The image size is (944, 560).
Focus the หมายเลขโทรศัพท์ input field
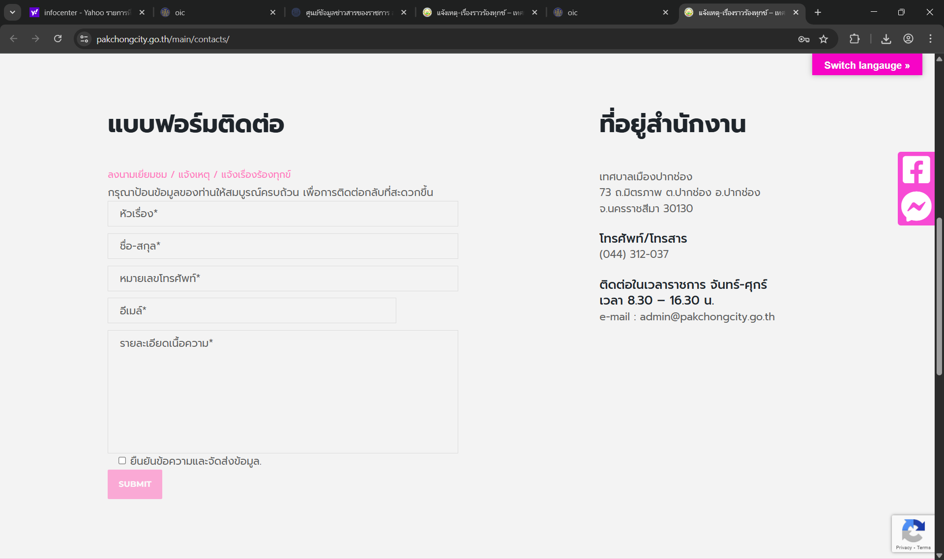pyautogui.click(x=283, y=279)
